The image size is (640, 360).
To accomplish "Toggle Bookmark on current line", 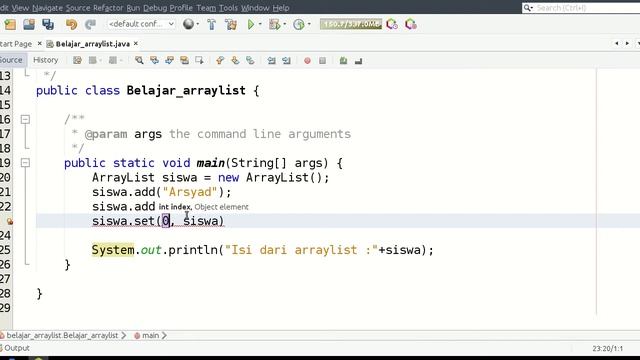I will click(250, 60).
